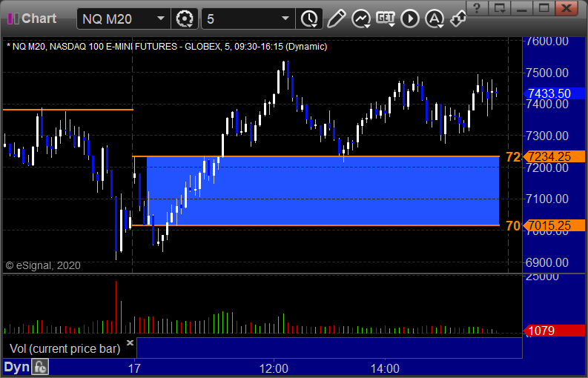Viewport: 588px width, 378px height.
Task: Click the pop-out window icon
Action: point(499,8)
